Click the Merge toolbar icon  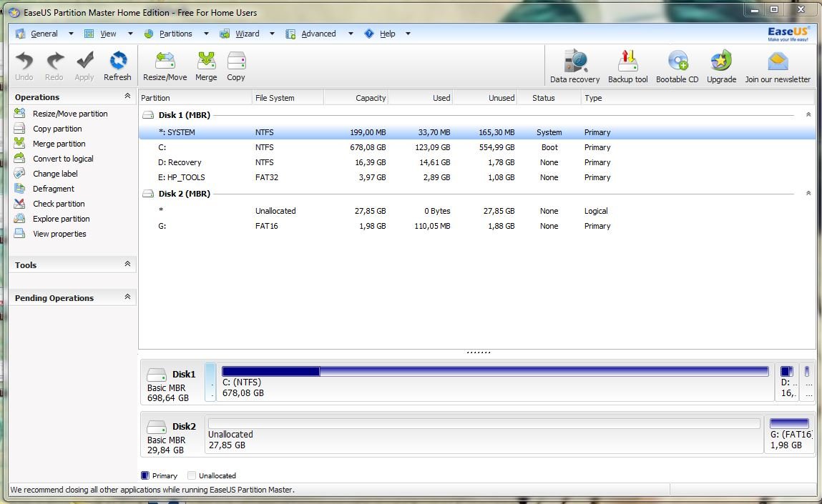[206, 61]
